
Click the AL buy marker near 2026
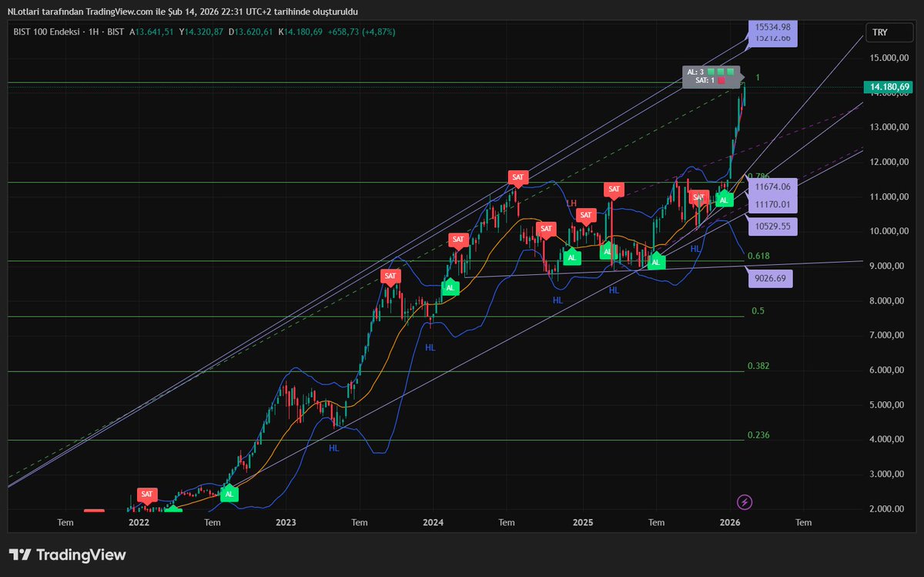click(723, 199)
